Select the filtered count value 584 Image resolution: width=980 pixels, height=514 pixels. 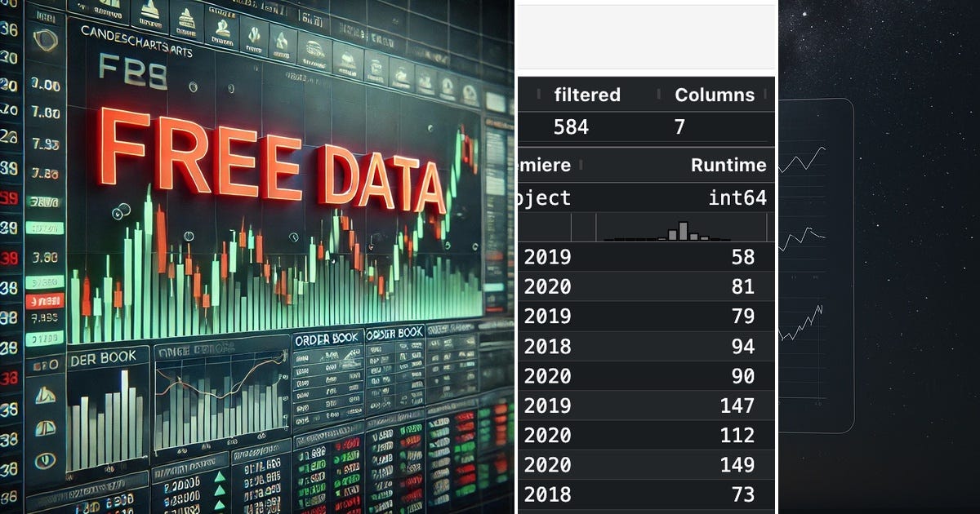pyautogui.click(x=571, y=126)
